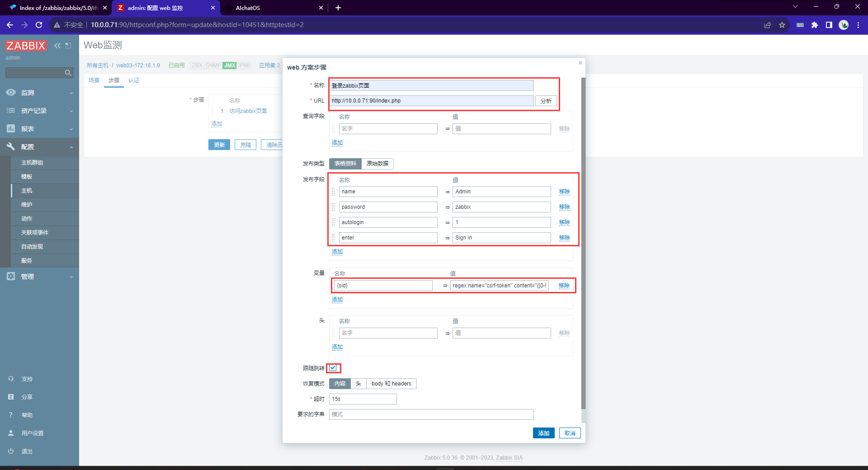
Task: Grab the drag handle of the password row
Action: [333, 207]
